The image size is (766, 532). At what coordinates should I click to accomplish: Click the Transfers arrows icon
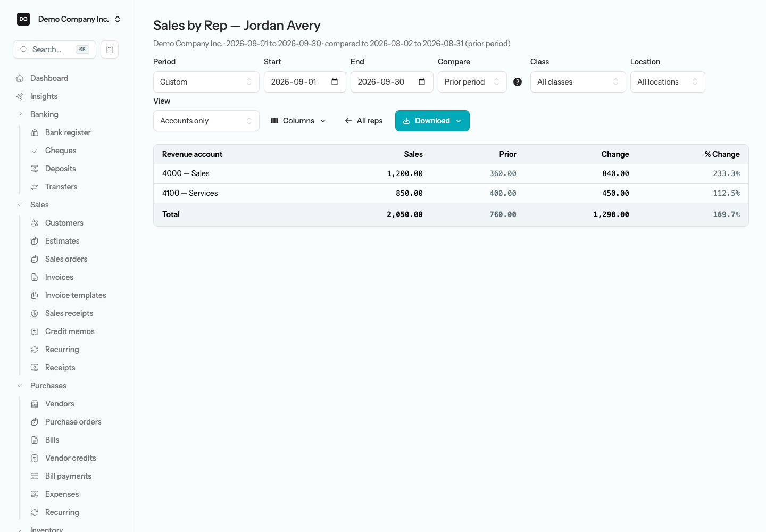35,187
